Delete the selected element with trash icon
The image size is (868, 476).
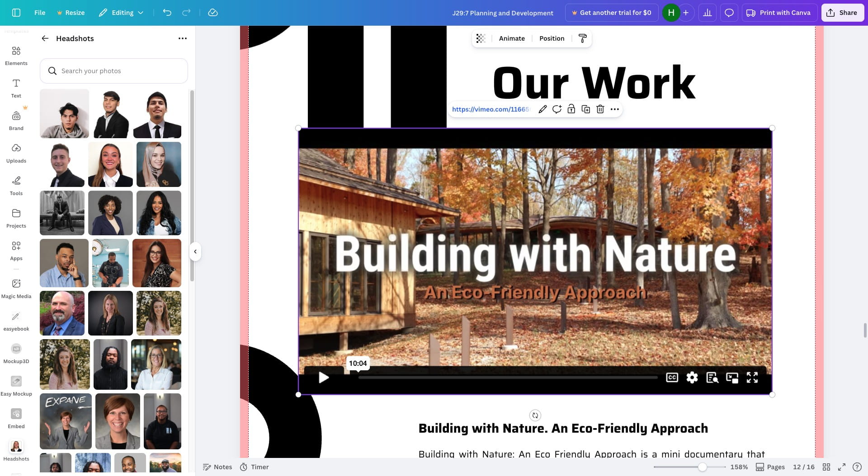tap(600, 109)
